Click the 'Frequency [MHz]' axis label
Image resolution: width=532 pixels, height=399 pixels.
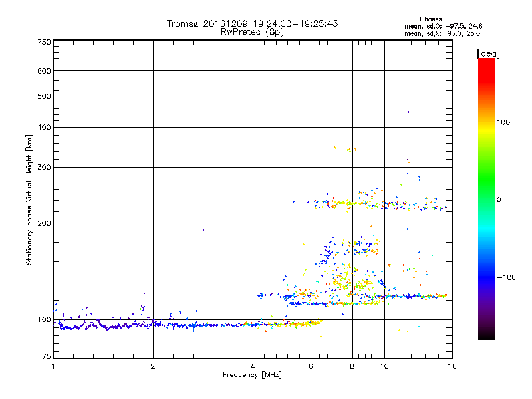point(252,375)
